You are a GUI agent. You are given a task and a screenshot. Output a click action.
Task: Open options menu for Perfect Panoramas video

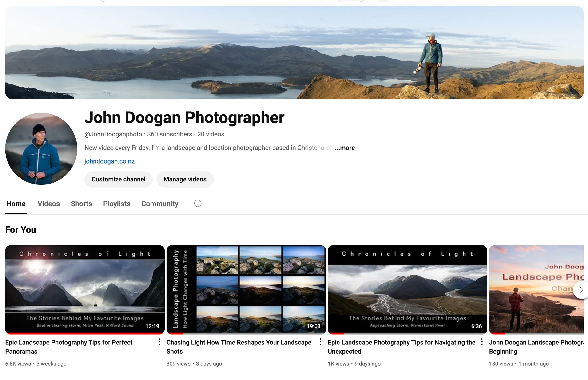pos(159,342)
